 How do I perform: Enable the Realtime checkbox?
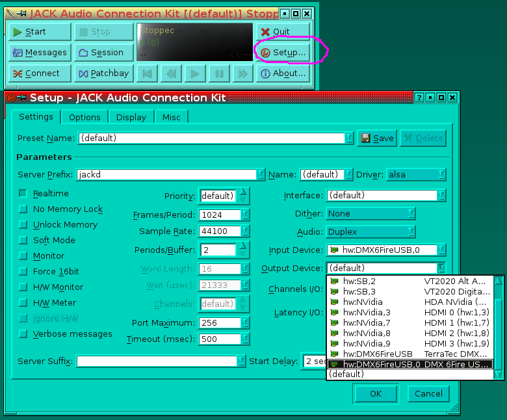click(23, 193)
